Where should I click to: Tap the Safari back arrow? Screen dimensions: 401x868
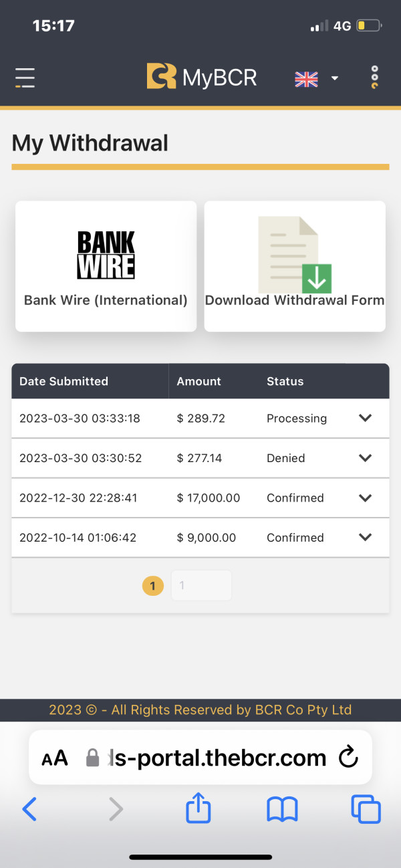[x=29, y=810]
